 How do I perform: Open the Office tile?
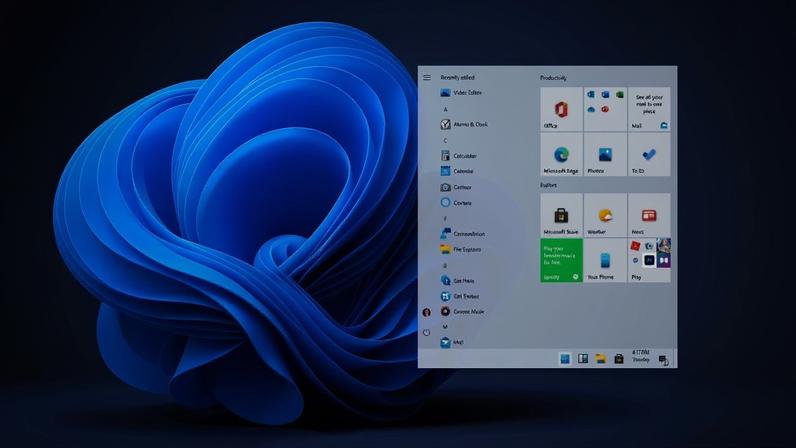click(x=561, y=109)
